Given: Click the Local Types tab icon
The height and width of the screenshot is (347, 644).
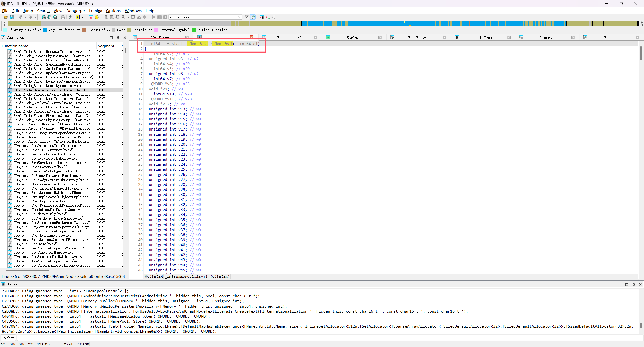Looking at the screenshot, I should (x=457, y=37).
